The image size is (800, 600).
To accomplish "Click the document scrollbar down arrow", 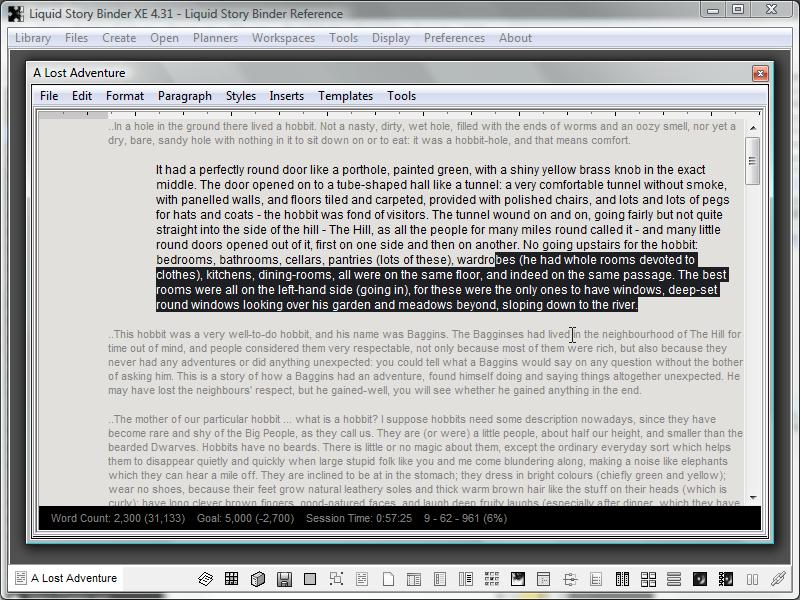I will pyautogui.click(x=752, y=497).
